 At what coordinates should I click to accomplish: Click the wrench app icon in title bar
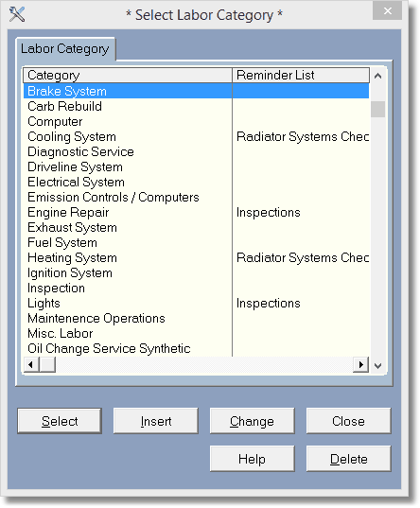point(17,14)
